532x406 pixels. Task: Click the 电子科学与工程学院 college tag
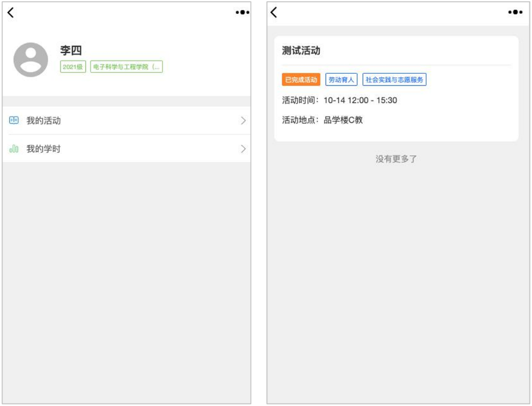[x=126, y=67]
